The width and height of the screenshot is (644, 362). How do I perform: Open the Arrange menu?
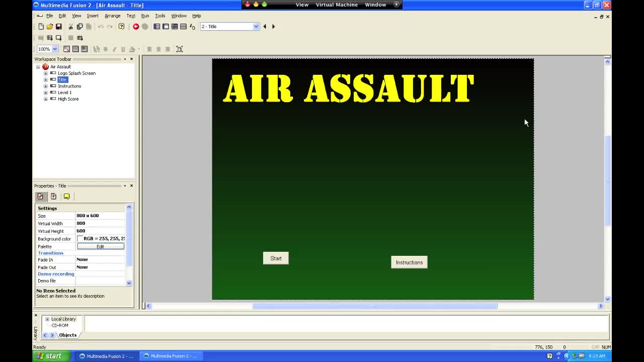112,16
